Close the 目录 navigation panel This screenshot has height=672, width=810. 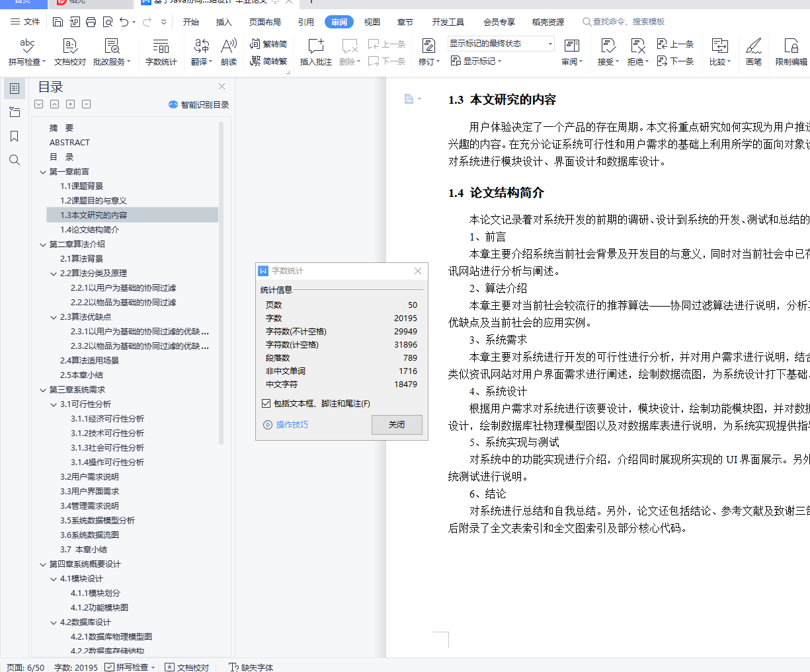click(222, 87)
